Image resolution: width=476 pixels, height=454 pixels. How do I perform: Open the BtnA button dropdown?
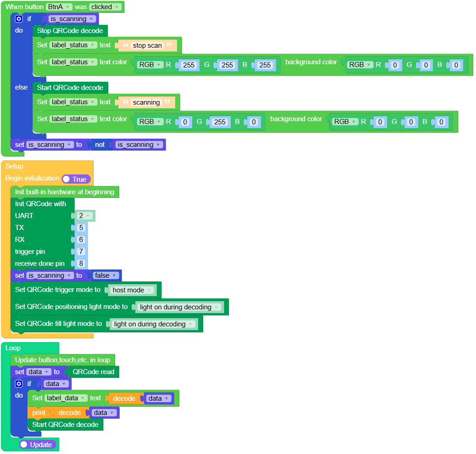coord(59,7)
